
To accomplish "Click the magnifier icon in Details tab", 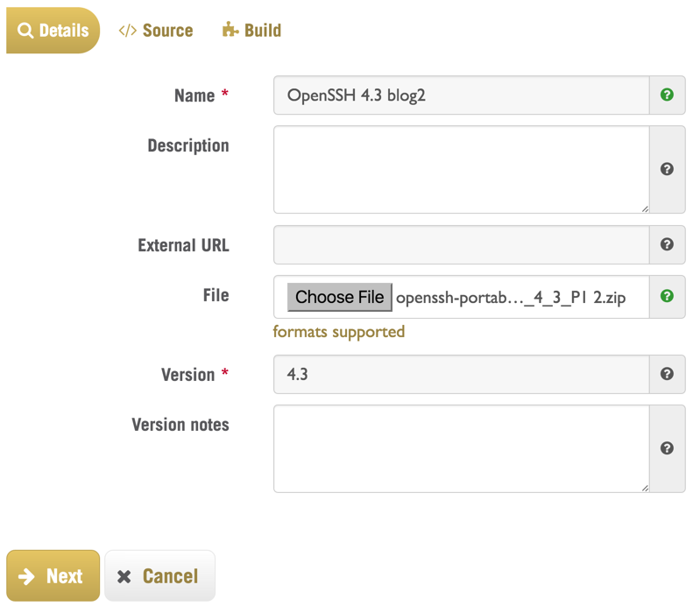I will pyautogui.click(x=25, y=31).
